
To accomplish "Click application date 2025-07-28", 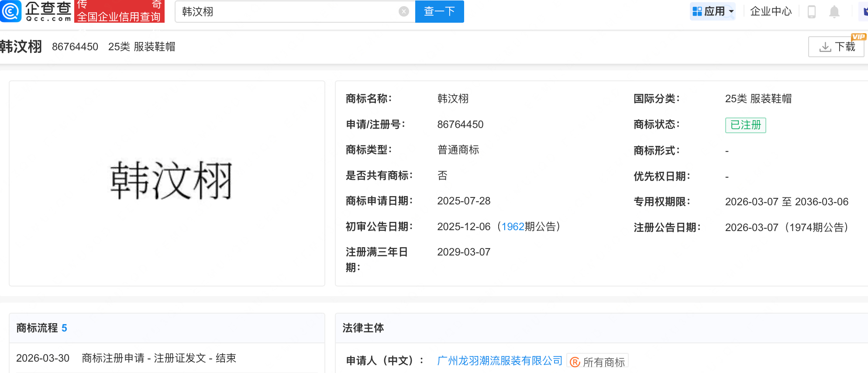I will (x=464, y=201).
